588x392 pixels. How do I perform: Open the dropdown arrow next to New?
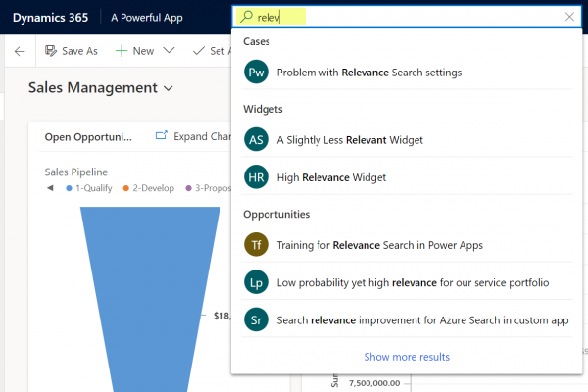pos(170,50)
